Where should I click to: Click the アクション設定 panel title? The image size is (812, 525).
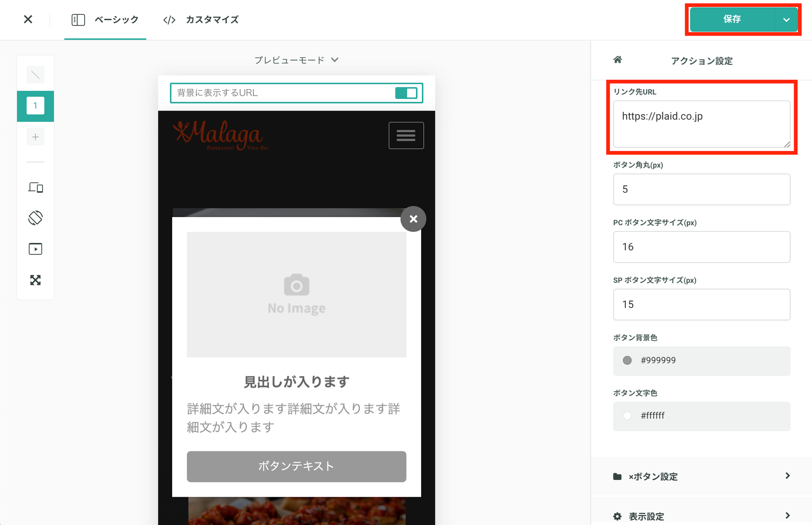click(x=702, y=61)
